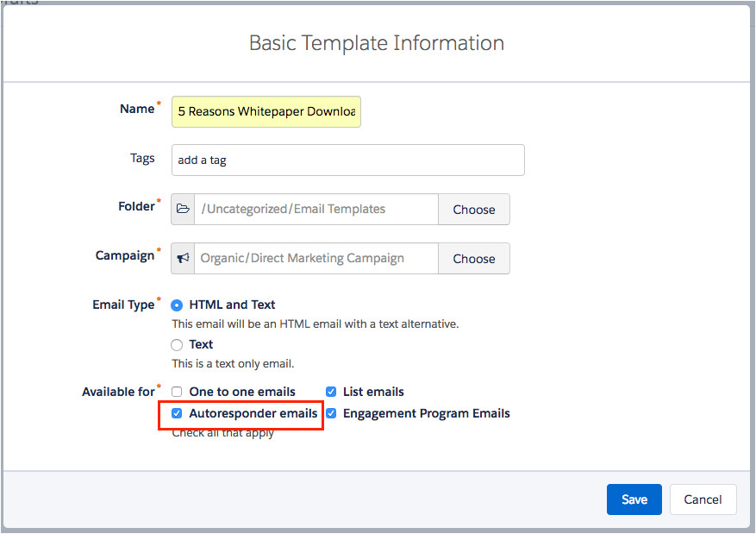Click the 'One to one emails' label text
756x534 pixels.
click(x=242, y=392)
